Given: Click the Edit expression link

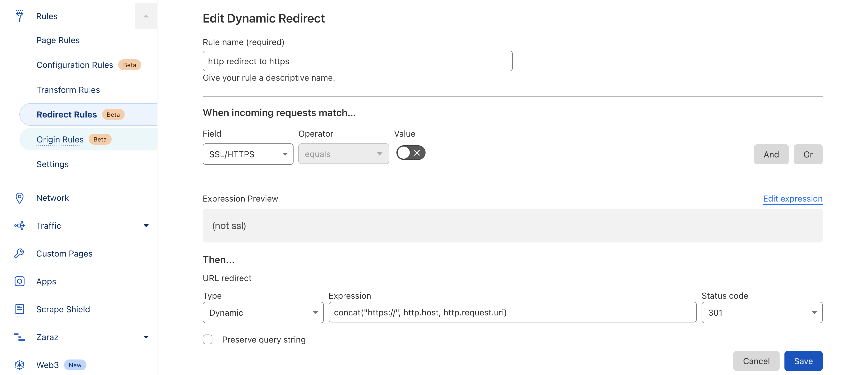Looking at the screenshot, I should (792, 198).
